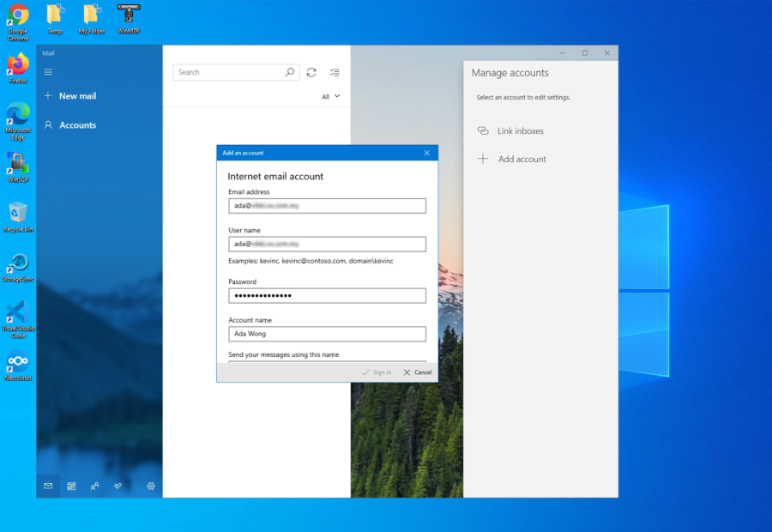The width and height of the screenshot is (772, 532).
Task: Open the People app icon
Action: [x=94, y=486]
